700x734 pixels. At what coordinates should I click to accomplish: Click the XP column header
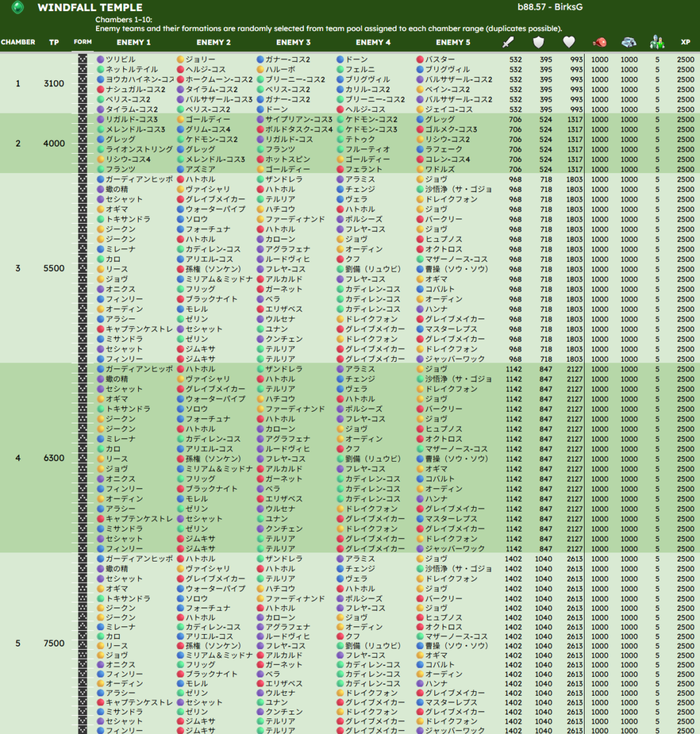686,42
